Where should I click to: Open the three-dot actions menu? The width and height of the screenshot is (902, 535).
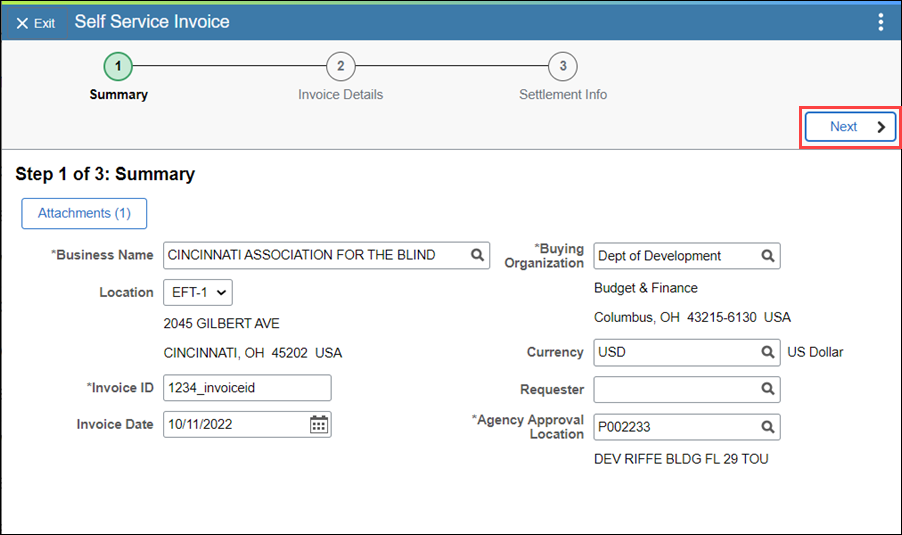click(880, 22)
